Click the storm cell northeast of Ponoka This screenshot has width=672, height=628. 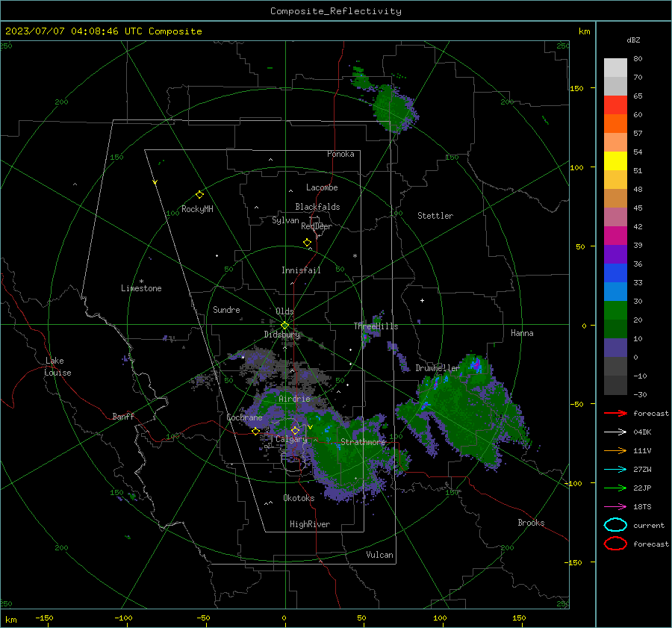tap(393, 108)
